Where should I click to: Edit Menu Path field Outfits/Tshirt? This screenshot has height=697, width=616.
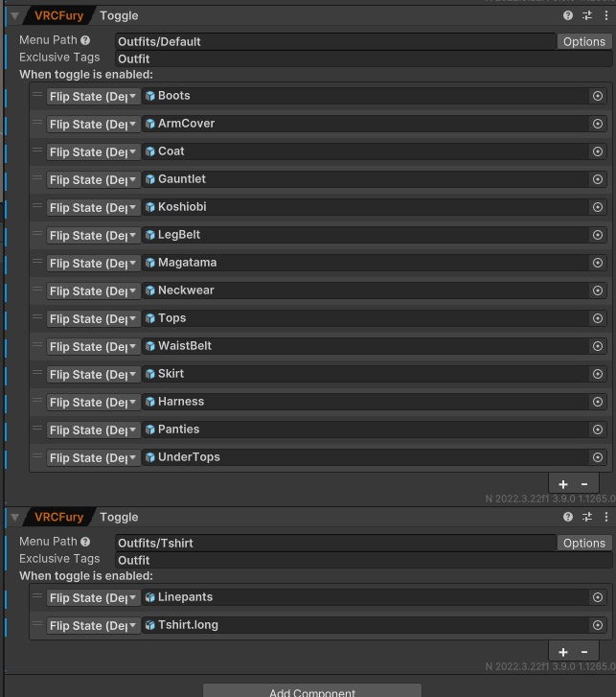pyautogui.click(x=335, y=544)
